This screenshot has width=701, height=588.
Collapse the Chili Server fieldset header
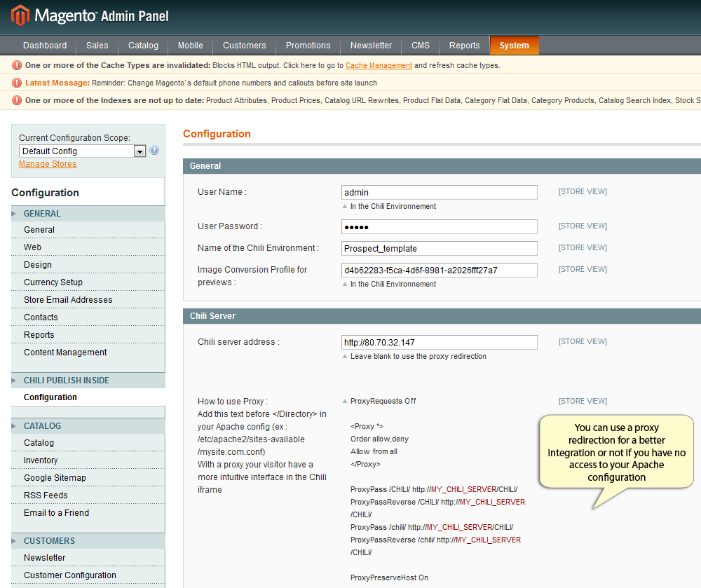(x=442, y=316)
